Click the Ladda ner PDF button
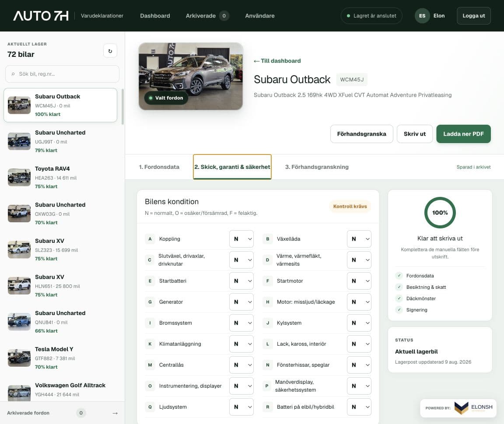 click(x=463, y=134)
